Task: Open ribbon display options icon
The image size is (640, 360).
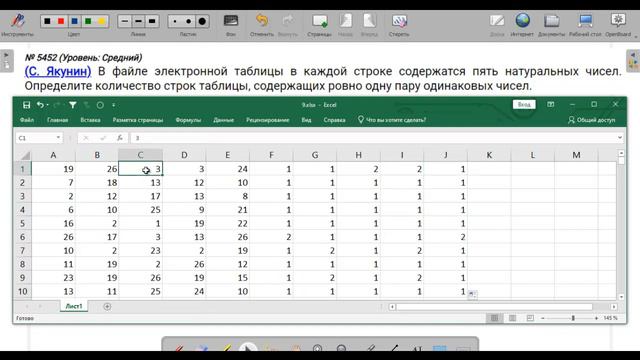Action: (x=551, y=104)
